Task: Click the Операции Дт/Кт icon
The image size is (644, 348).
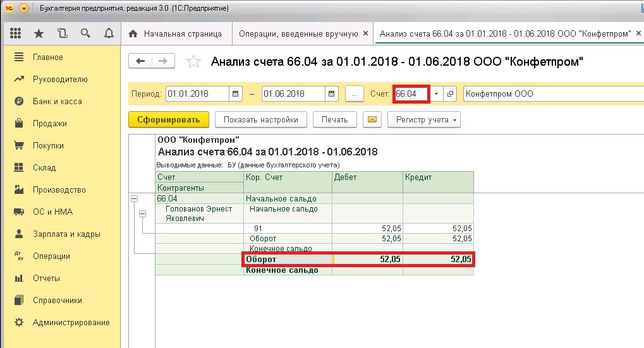Action: (x=19, y=256)
